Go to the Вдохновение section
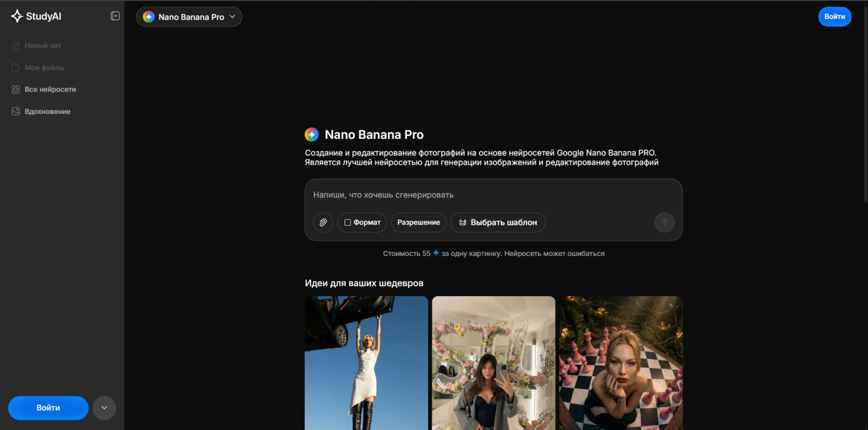868x430 pixels. pos(41,112)
